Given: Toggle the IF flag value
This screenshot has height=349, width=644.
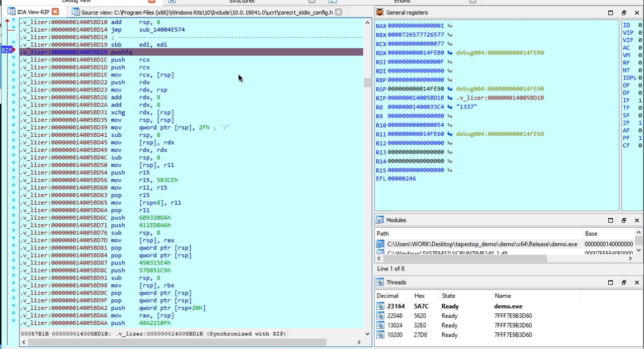Looking at the screenshot, I should tap(640, 101).
